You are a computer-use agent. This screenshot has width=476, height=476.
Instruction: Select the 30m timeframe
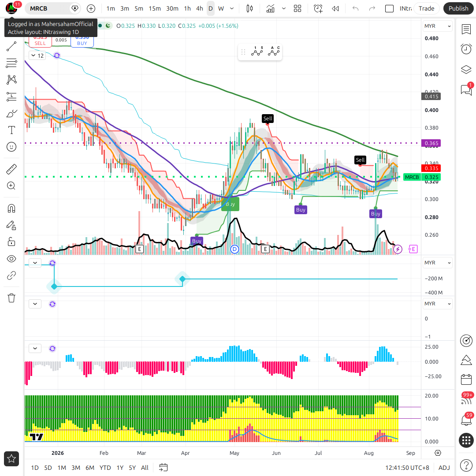tap(172, 8)
